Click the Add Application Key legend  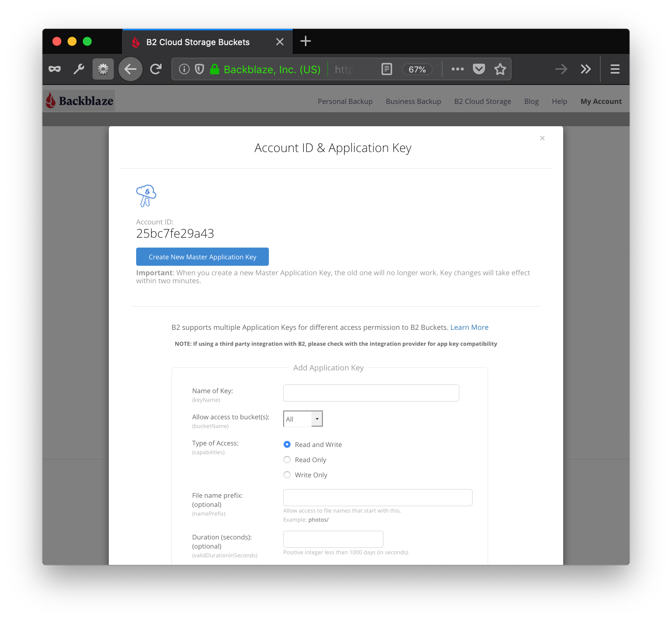[328, 368]
